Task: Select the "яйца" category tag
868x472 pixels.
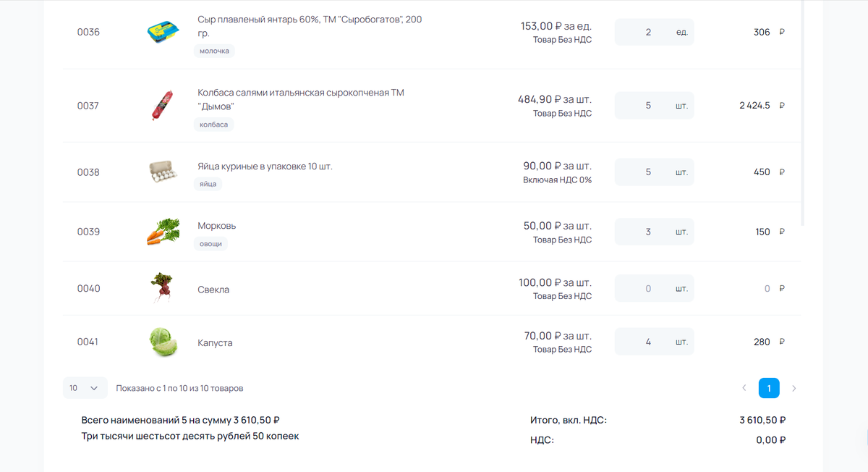Action: pos(208,184)
